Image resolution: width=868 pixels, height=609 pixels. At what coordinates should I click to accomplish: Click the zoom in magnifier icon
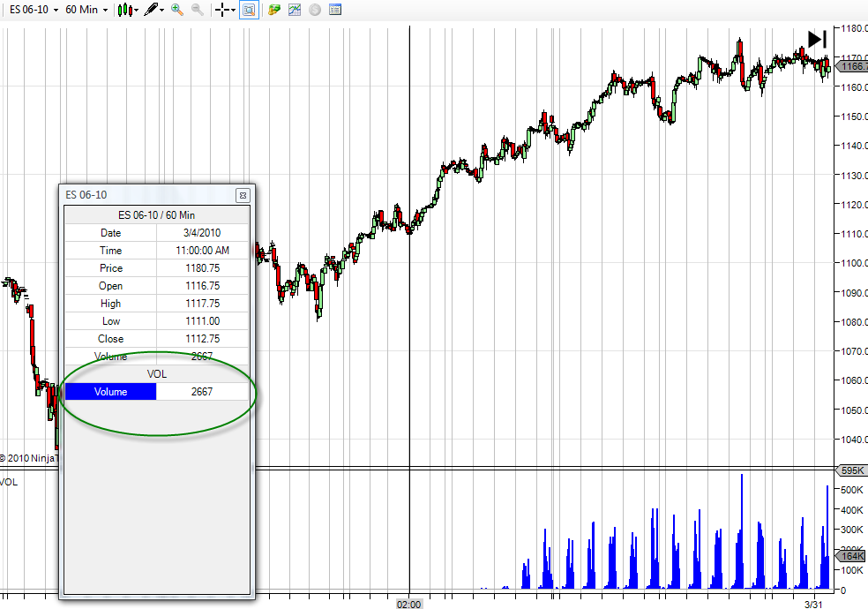click(177, 10)
